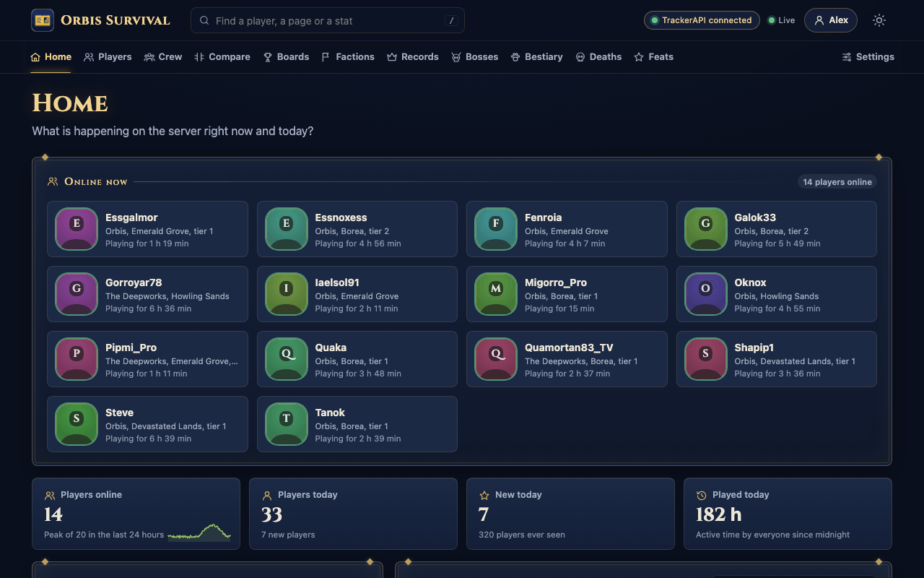
Task: Open the Bosses tab
Action: [475, 57]
